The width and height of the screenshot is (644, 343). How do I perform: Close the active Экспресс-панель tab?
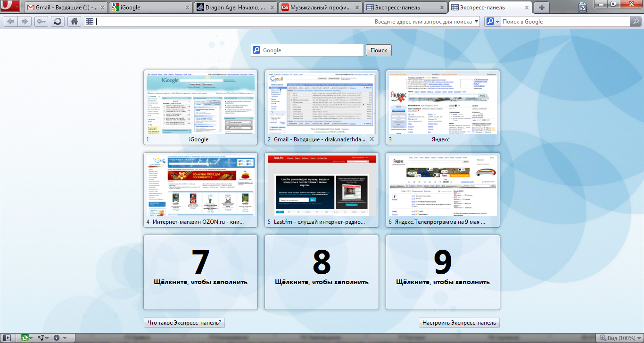[x=526, y=8]
